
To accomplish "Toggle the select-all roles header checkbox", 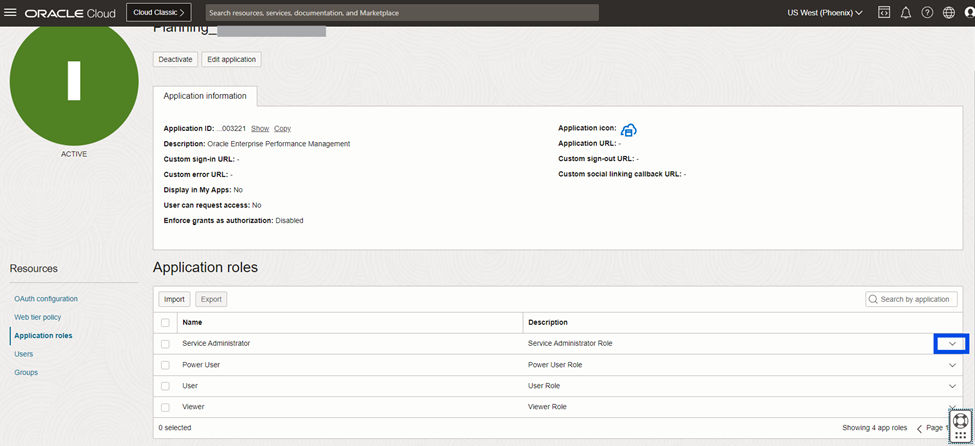I will (165, 322).
